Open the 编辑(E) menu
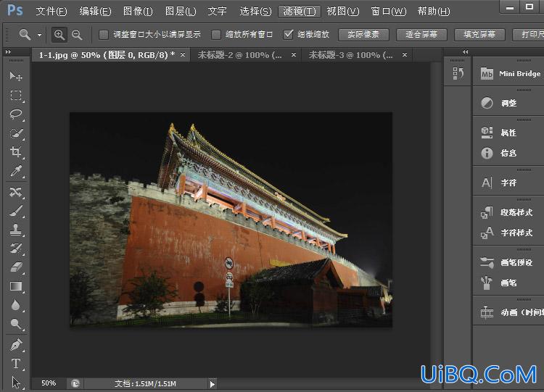 pos(96,12)
